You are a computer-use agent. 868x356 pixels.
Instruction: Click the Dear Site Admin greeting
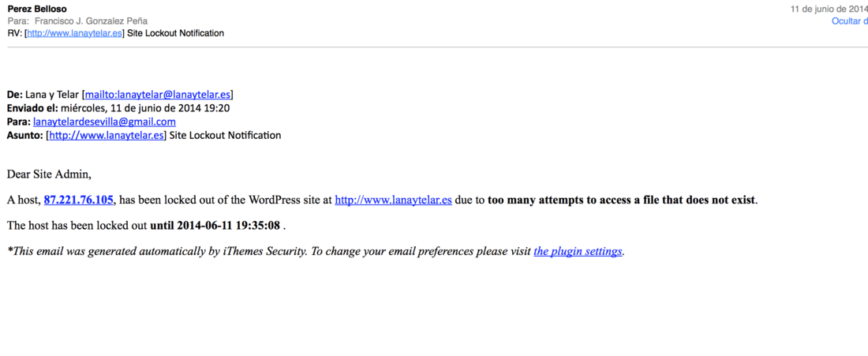point(48,174)
